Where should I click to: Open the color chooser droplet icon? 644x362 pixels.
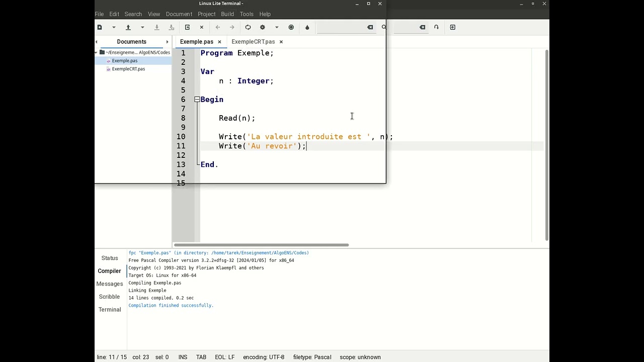coord(307,27)
